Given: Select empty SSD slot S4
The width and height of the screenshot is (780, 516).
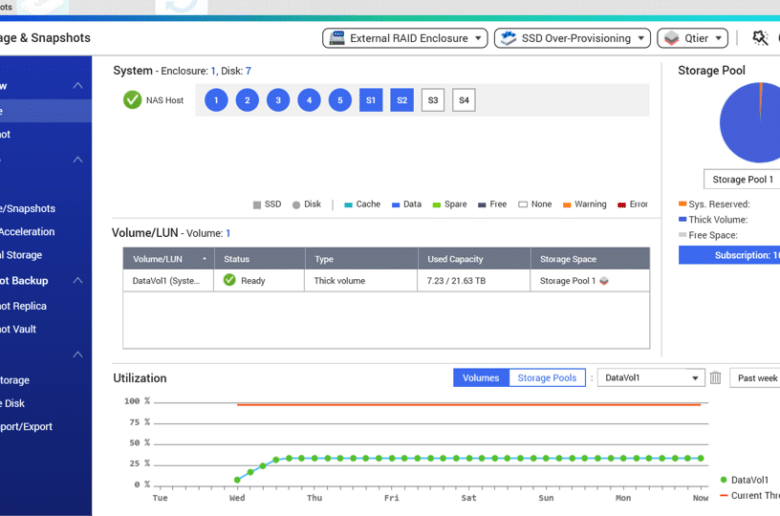Looking at the screenshot, I should coord(464,100).
